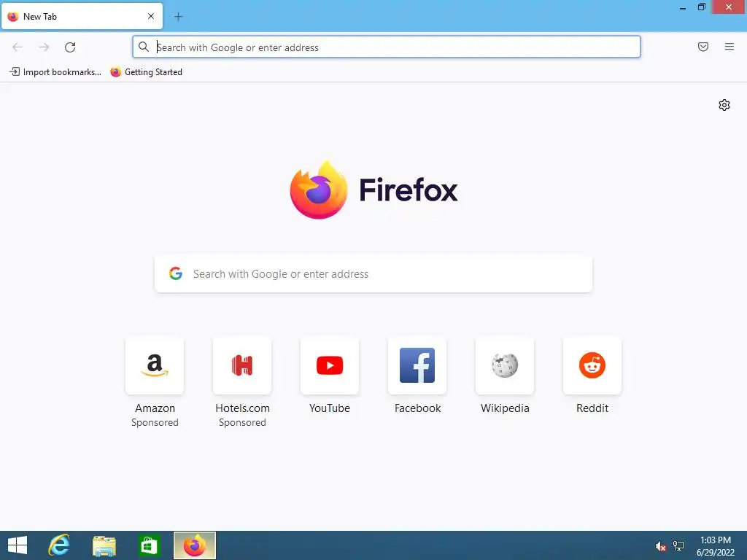
Task: Click the address bar search field
Action: tap(387, 47)
